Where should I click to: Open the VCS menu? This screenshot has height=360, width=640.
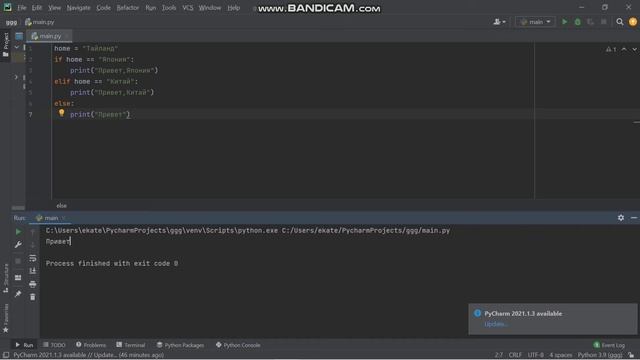click(x=188, y=8)
